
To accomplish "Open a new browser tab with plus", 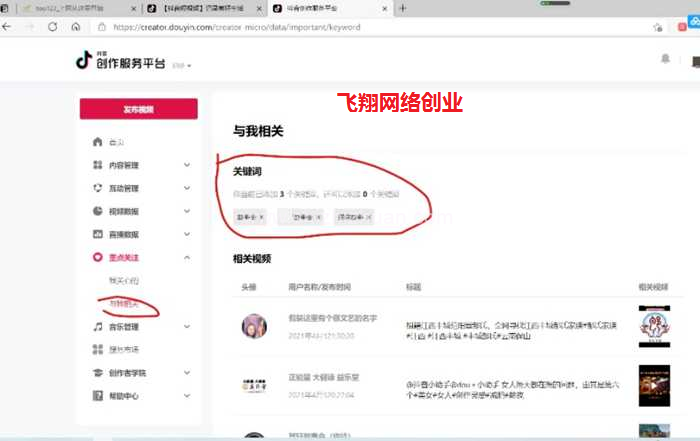I will (403, 8).
